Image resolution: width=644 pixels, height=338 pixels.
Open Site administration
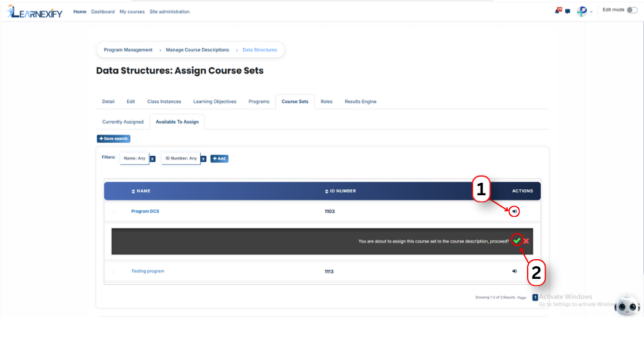pyautogui.click(x=169, y=11)
